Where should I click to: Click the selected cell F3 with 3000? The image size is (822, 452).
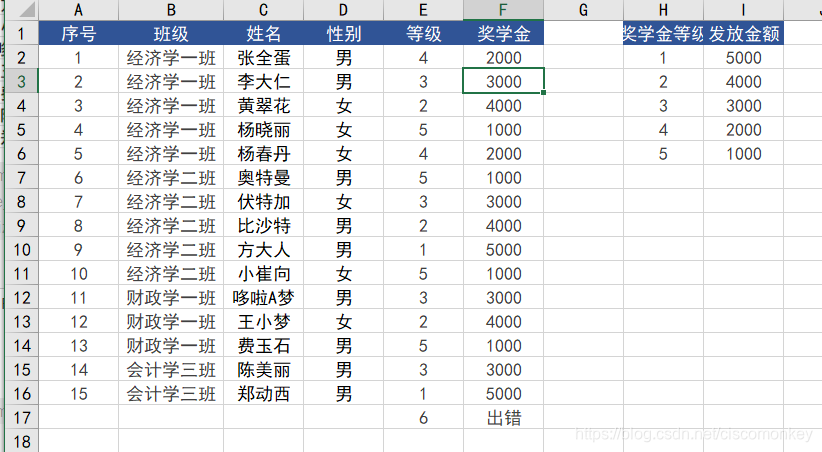point(503,82)
